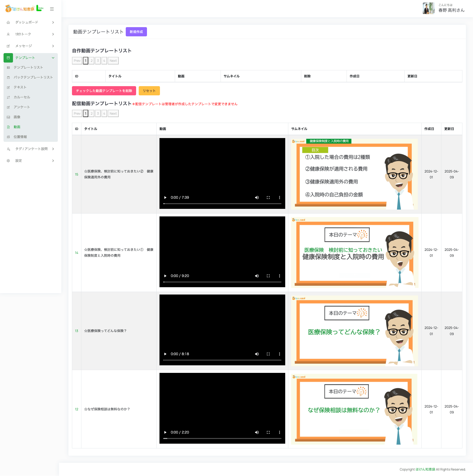Click the 医療保険ってどんな保険？ thumbnail
Screen dimensions: 473x476
(x=354, y=331)
